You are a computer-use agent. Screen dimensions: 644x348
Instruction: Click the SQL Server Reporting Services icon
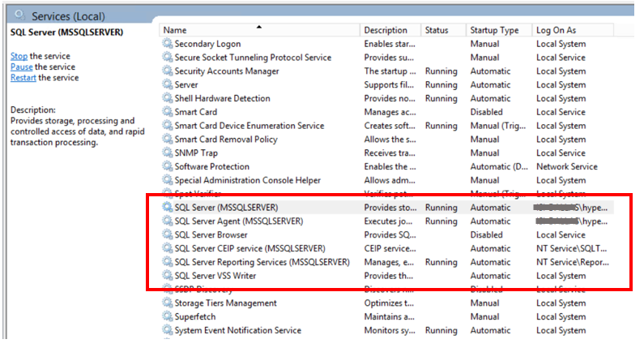coord(167,262)
